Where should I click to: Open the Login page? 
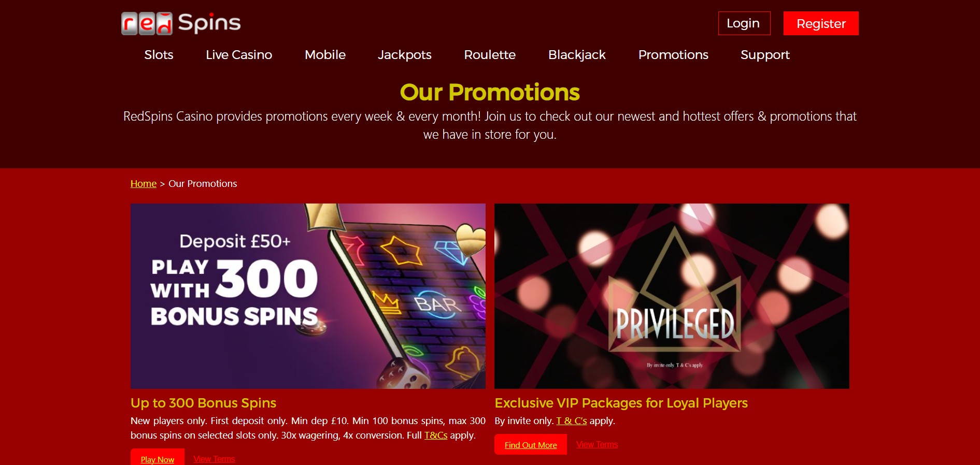click(x=744, y=23)
